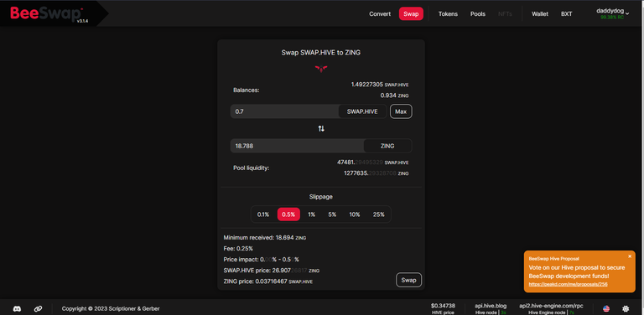Click the 0.7 SWAP.HIVE amount field
The image size is (644, 315).
pyautogui.click(x=284, y=111)
